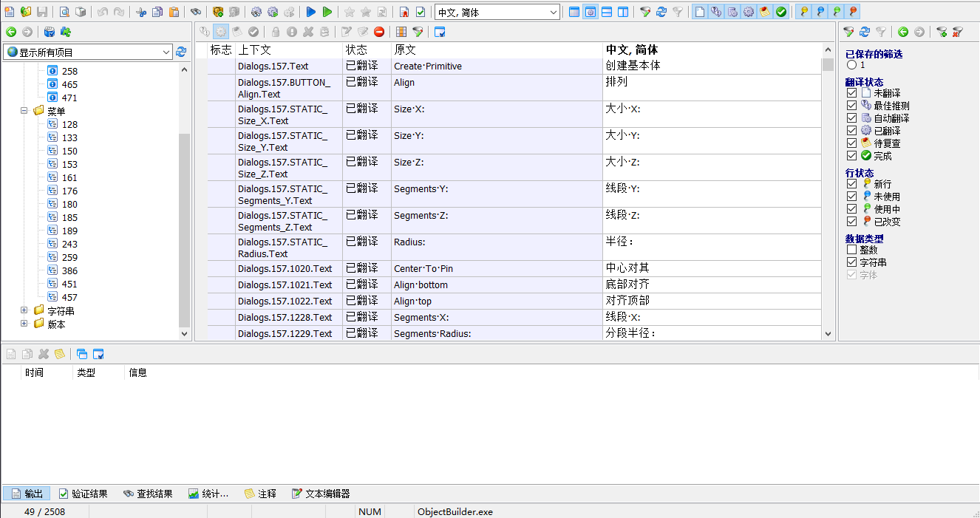The width and height of the screenshot is (980, 518).
Task: Click the column grid icon in editor toolbar
Action: tap(401, 32)
